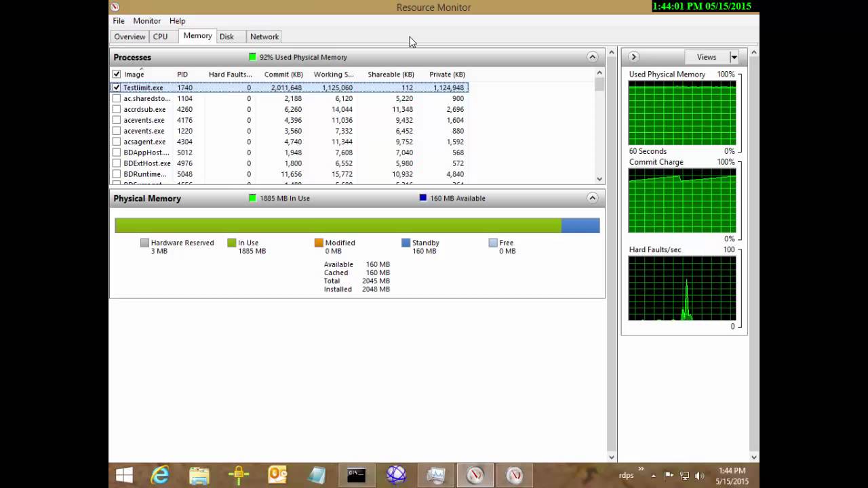Screen dimensions: 868x488
Task: Open the File menu
Action: (x=119, y=21)
